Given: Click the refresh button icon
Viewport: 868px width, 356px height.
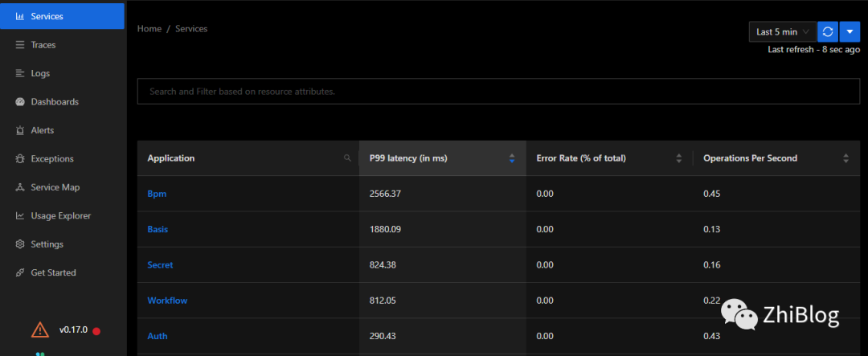Looking at the screenshot, I should (828, 31).
